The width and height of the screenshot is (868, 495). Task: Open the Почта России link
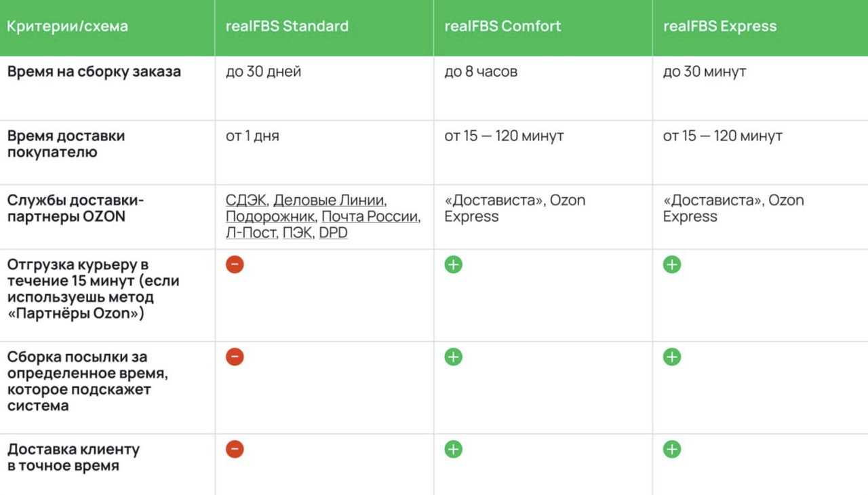pyautogui.click(x=370, y=216)
